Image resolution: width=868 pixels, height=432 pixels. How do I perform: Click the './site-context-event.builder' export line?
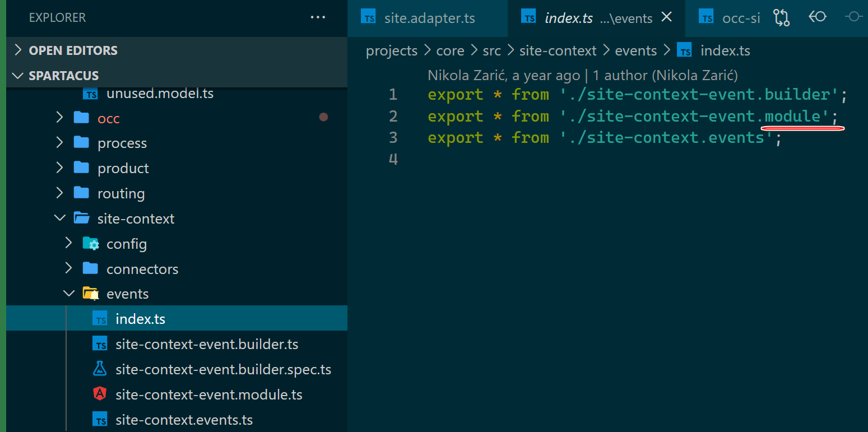638,95
